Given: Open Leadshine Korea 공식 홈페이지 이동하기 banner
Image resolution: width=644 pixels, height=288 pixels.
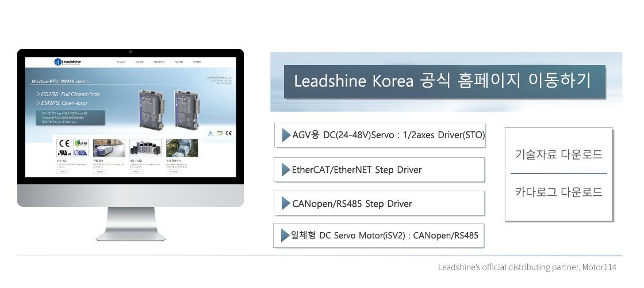Looking at the screenshot, I should pos(444,81).
